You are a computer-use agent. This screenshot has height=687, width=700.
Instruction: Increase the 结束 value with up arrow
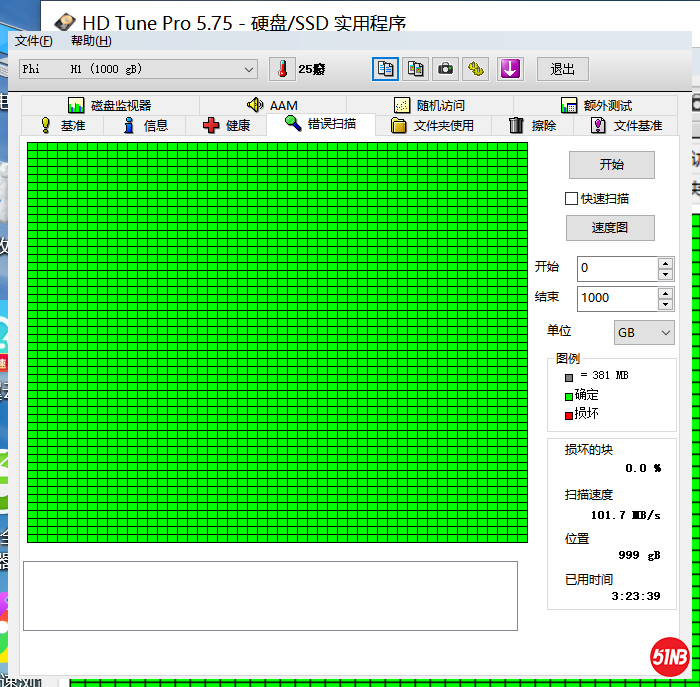pos(666,293)
